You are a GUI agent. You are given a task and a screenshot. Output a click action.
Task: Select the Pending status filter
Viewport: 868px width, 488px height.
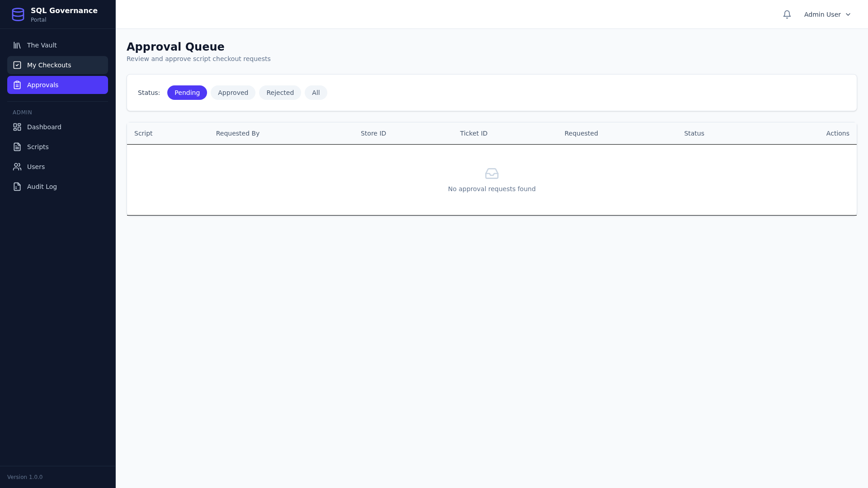(187, 93)
